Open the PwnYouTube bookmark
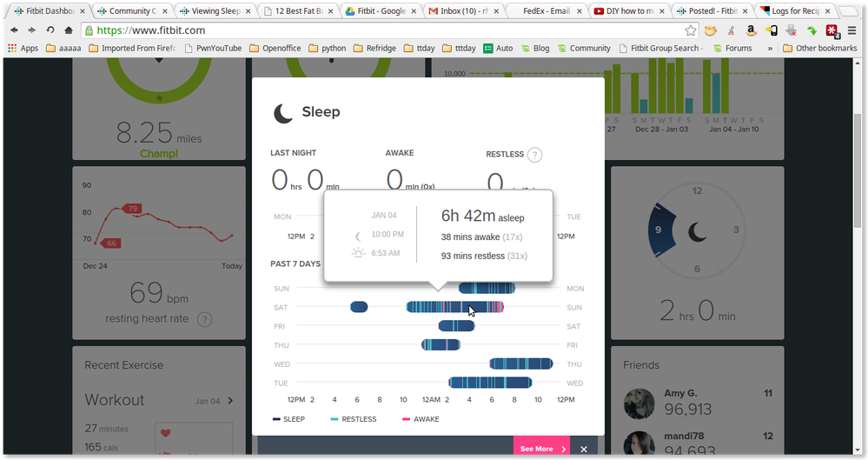 pos(213,48)
